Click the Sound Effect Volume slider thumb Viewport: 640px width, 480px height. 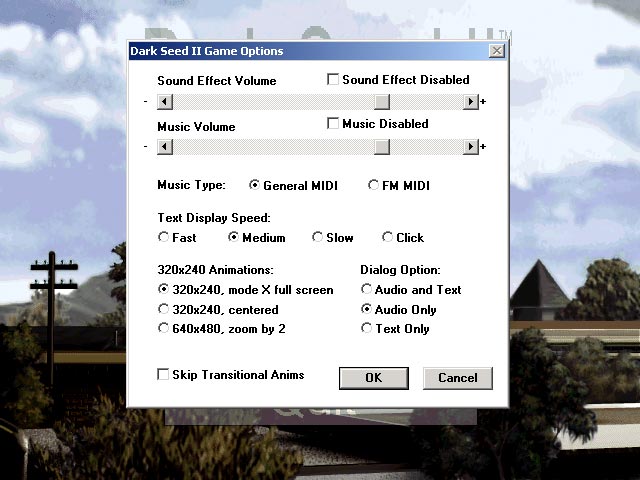click(x=382, y=102)
